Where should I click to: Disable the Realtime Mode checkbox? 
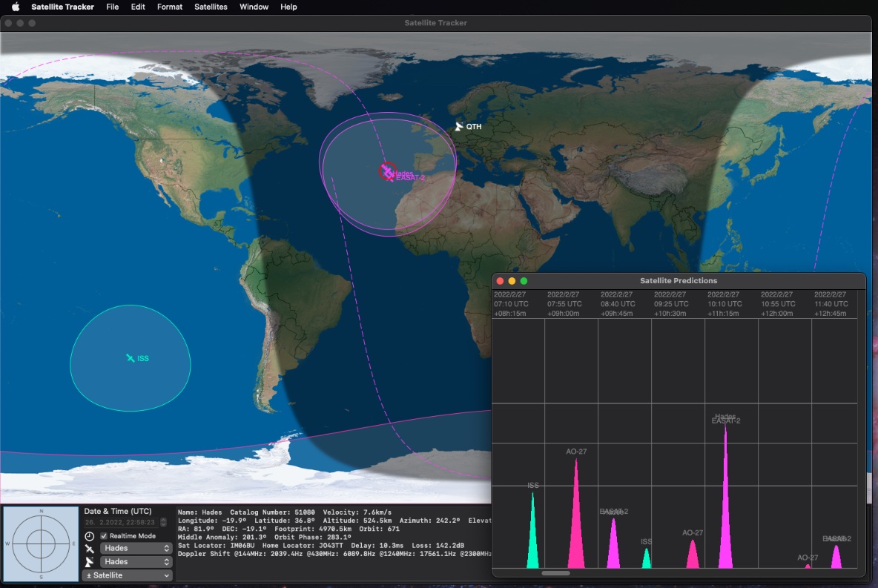pos(104,536)
